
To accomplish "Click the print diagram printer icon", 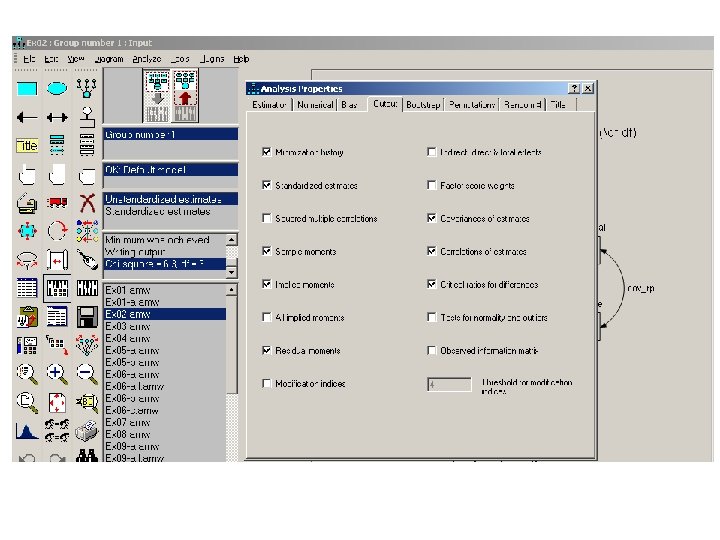I will click(87, 431).
